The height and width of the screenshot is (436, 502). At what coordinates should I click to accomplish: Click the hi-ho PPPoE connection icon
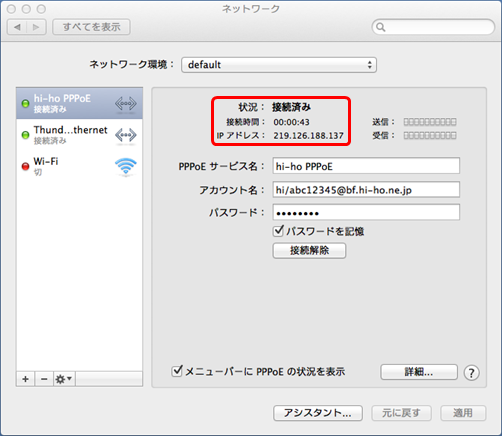126,104
